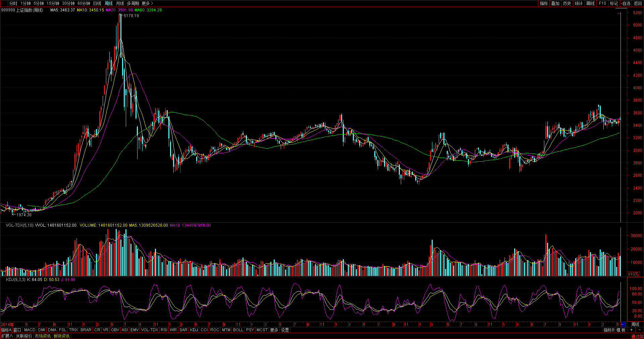Switch to the 5分钟 period
This screenshot has width=644, height=339.
click(39, 3)
